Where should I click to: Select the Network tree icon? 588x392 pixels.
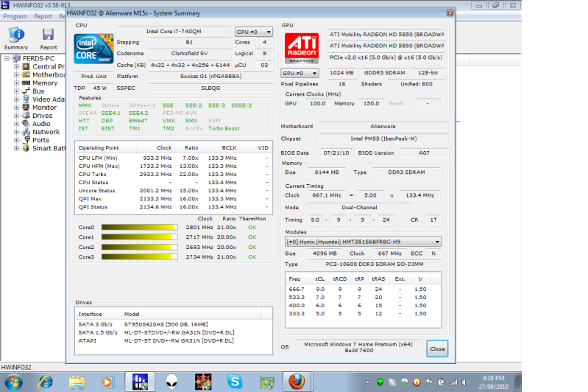click(26, 132)
